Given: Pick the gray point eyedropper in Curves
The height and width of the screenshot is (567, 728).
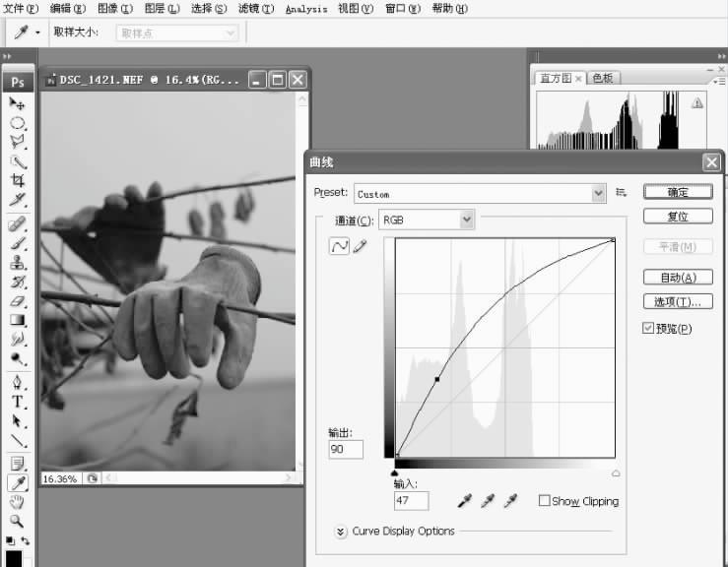Looking at the screenshot, I should 488,501.
